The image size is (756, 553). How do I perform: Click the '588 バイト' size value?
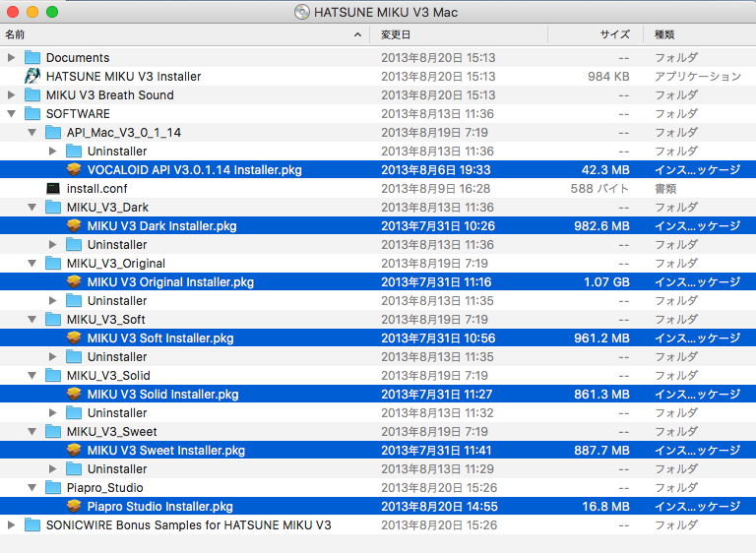click(x=599, y=189)
